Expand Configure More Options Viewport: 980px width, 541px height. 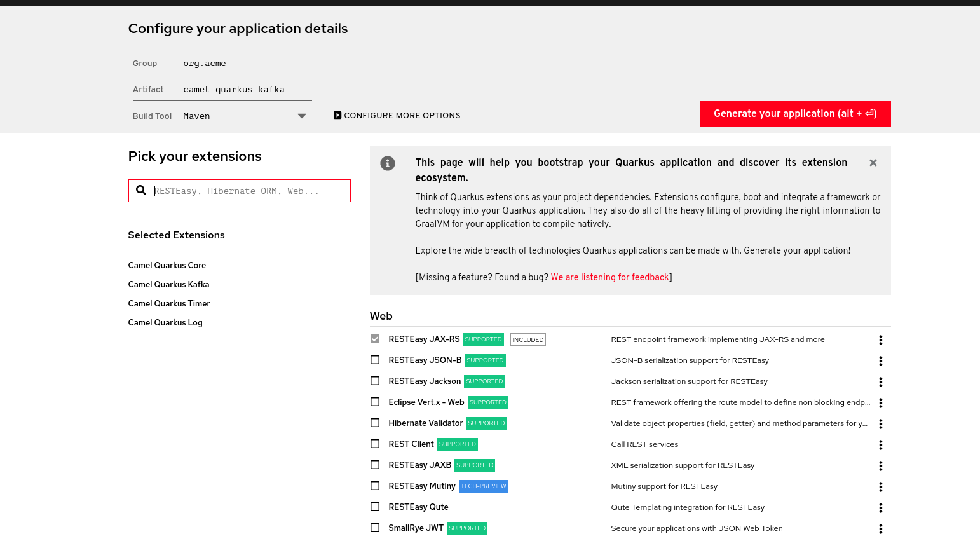tap(397, 116)
